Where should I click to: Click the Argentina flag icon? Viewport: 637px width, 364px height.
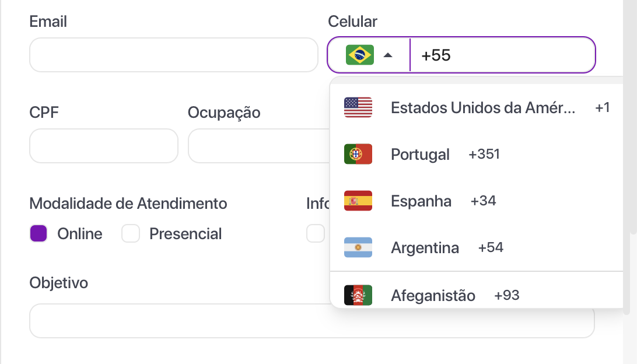click(358, 247)
